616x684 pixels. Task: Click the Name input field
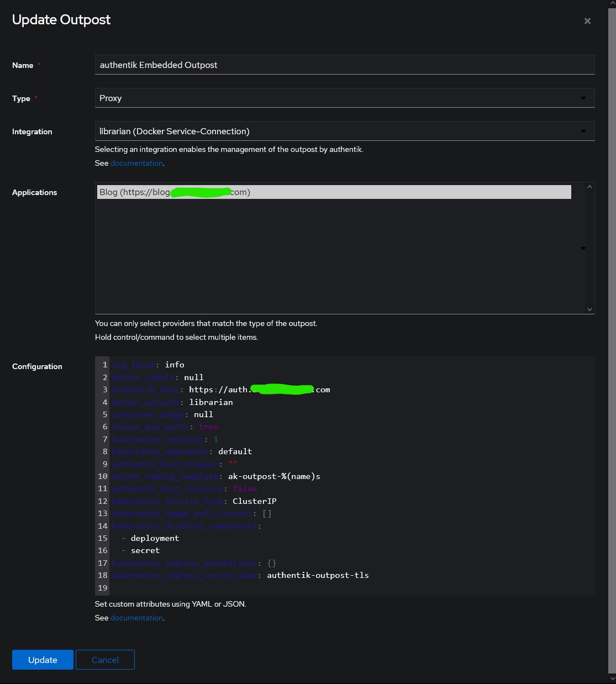click(x=343, y=65)
